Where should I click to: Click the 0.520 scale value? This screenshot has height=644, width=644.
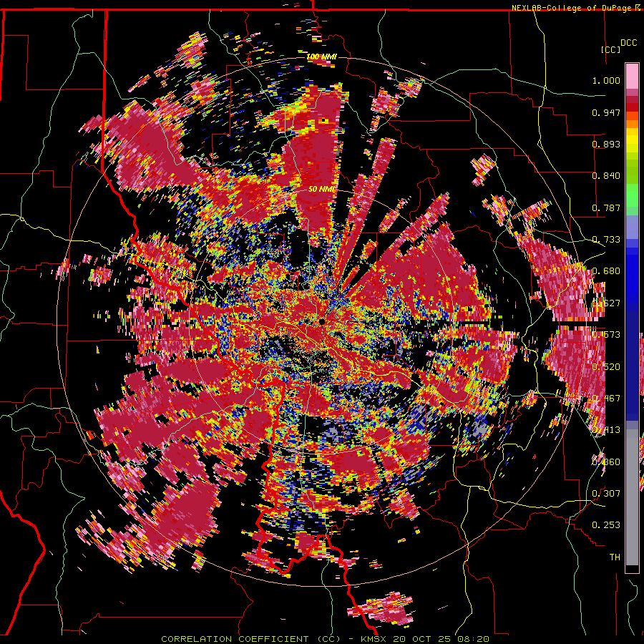click(x=606, y=367)
